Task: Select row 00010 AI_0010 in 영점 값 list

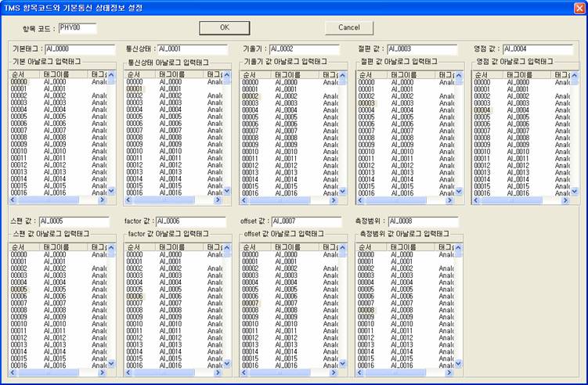Action: point(521,152)
